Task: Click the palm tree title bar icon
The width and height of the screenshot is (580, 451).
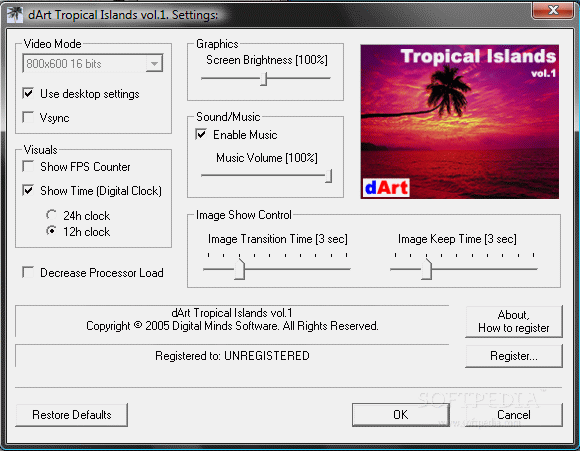Action: 15,14
